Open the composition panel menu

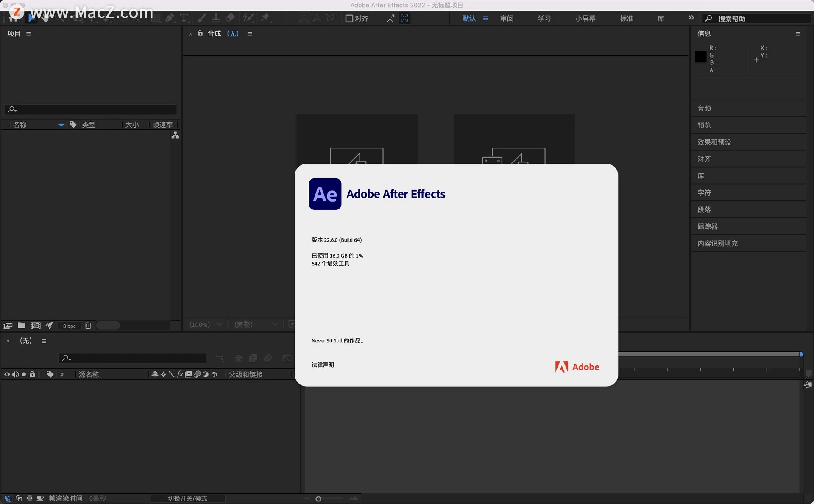pyautogui.click(x=249, y=34)
